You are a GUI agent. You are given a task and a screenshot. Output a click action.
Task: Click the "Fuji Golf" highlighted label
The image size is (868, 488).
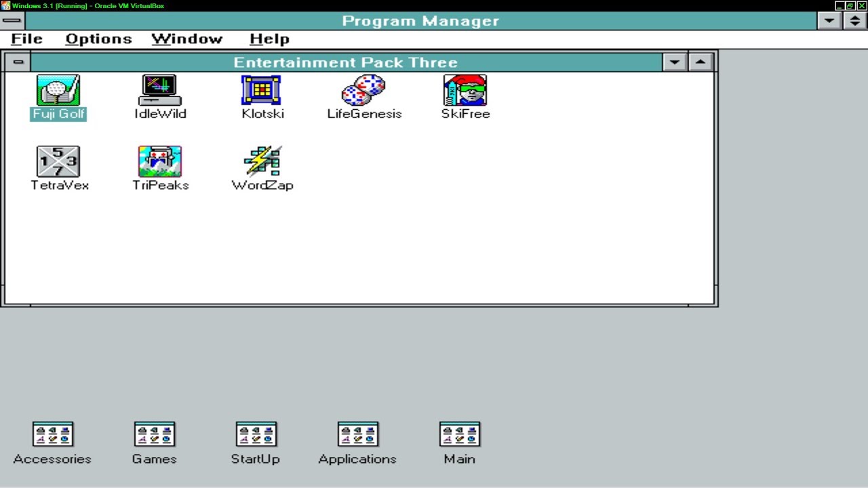pos(58,114)
